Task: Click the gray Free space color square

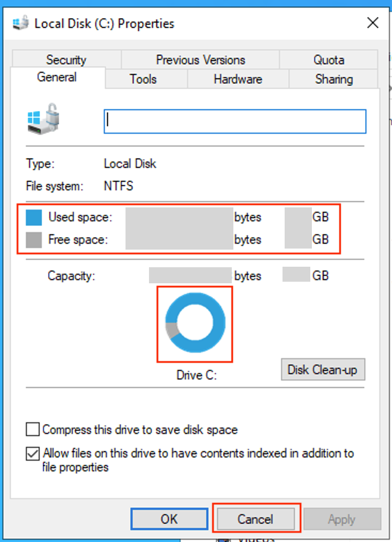Action: pos(34,240)
